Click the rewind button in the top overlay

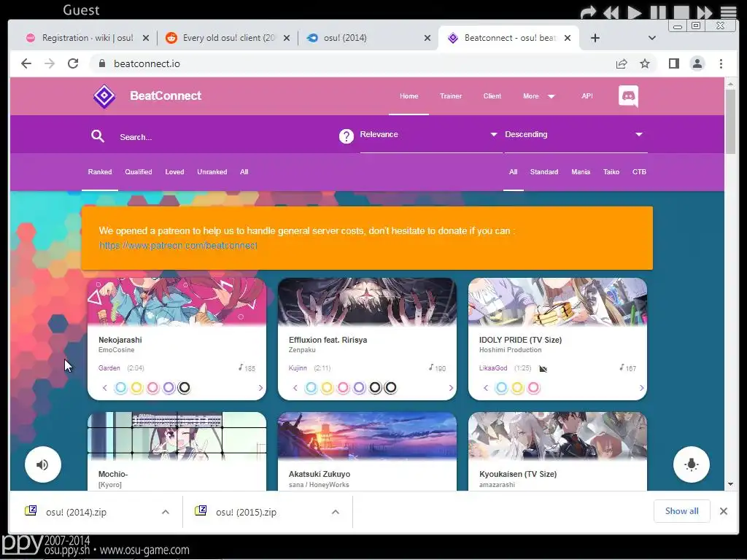click(x=611, y=12)
